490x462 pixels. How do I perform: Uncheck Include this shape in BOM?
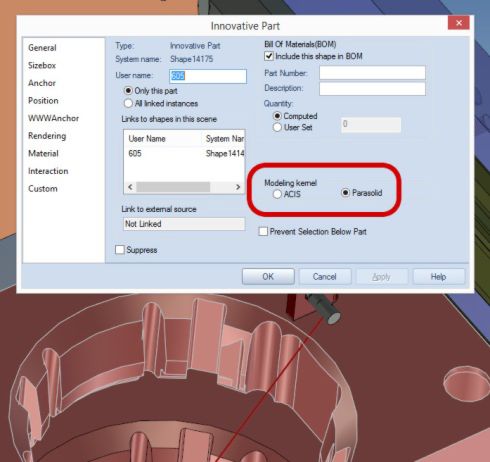click(x=269, y=56)
